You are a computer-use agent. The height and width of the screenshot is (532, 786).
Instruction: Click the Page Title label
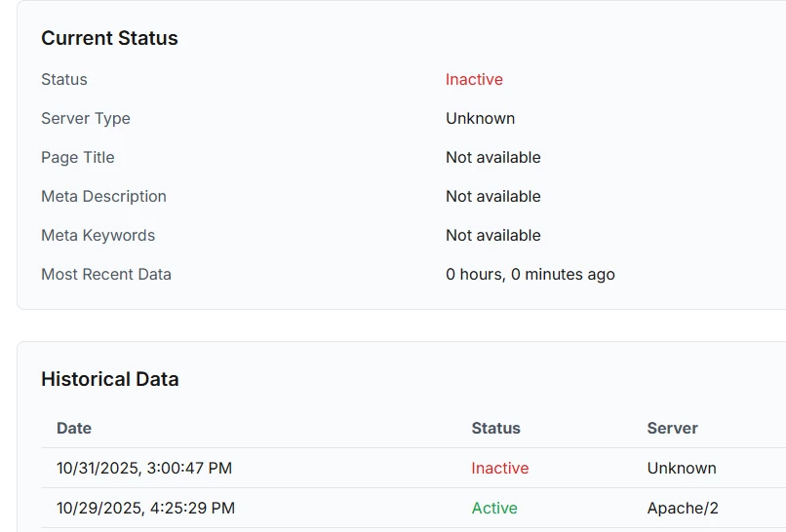click(x=78, y=158)
